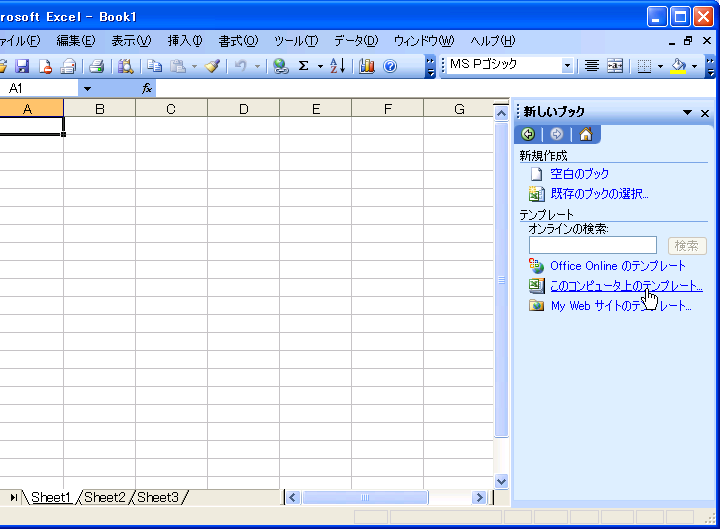Open the task pane title dropdown menu
The height and width of the screenshot is (529, 720).
[687, 113]
